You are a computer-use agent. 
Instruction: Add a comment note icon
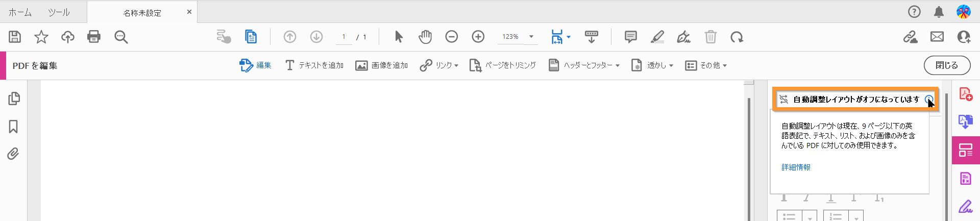(x=631, y=37)
